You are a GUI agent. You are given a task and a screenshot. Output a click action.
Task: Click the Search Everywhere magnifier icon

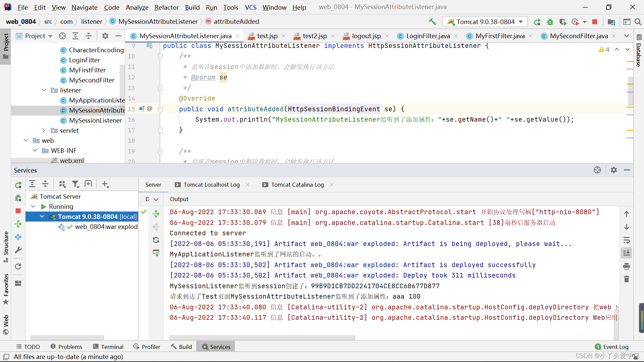638,22
